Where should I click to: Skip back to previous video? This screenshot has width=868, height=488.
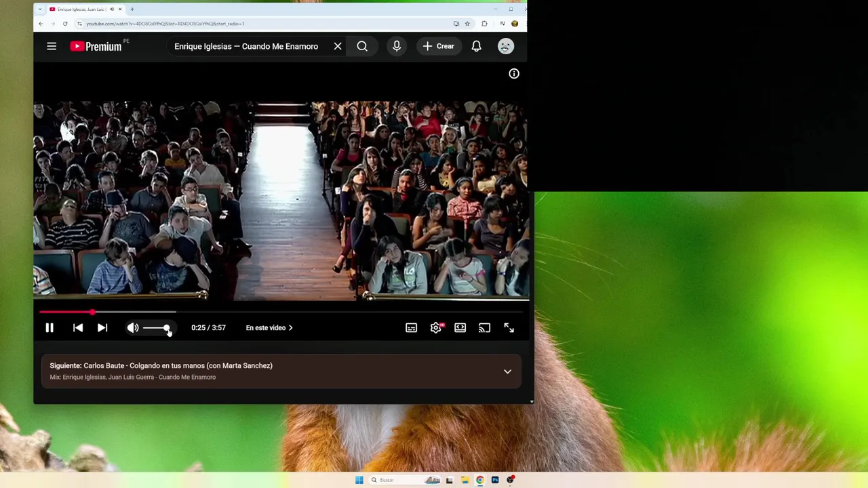click(x=78, y=328)
